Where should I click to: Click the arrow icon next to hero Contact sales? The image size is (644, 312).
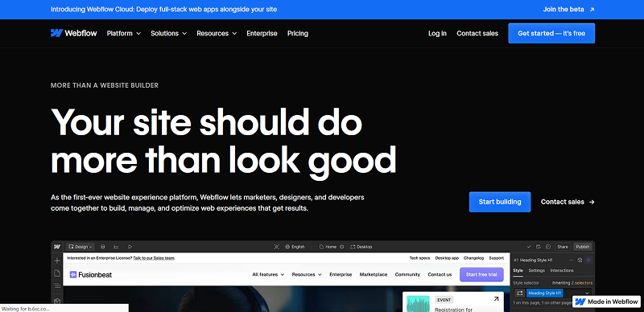(x=592, y=202)
